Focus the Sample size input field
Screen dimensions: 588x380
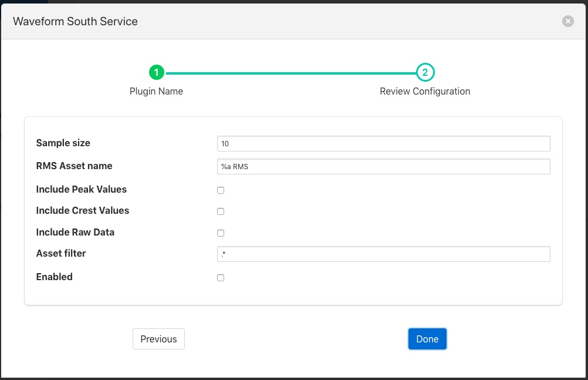click(x=383, y=144)
